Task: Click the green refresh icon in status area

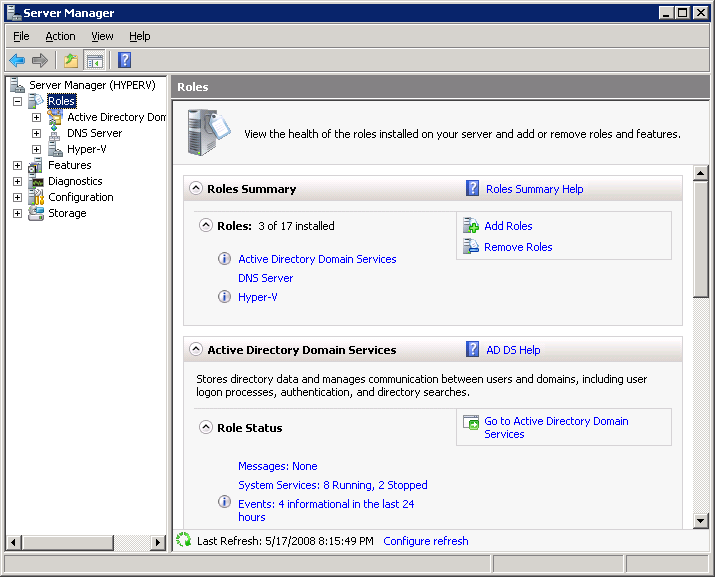Action: pyautogui.click(x=183, y=540)
